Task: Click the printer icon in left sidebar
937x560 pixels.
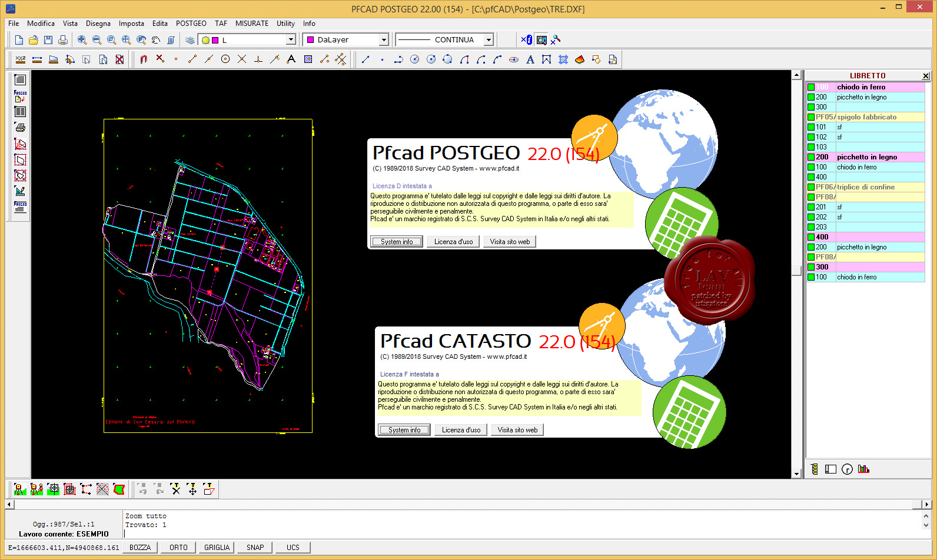Action: tap(20, 128)
